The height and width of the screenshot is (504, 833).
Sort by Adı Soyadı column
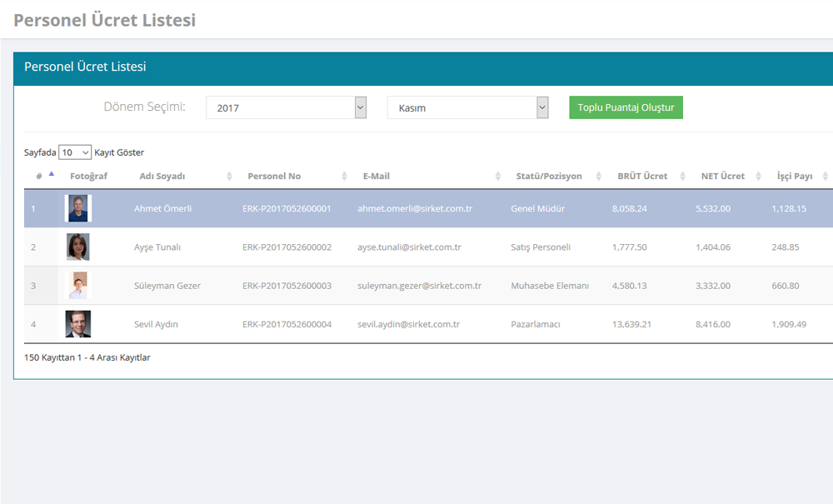click(162, 176)
